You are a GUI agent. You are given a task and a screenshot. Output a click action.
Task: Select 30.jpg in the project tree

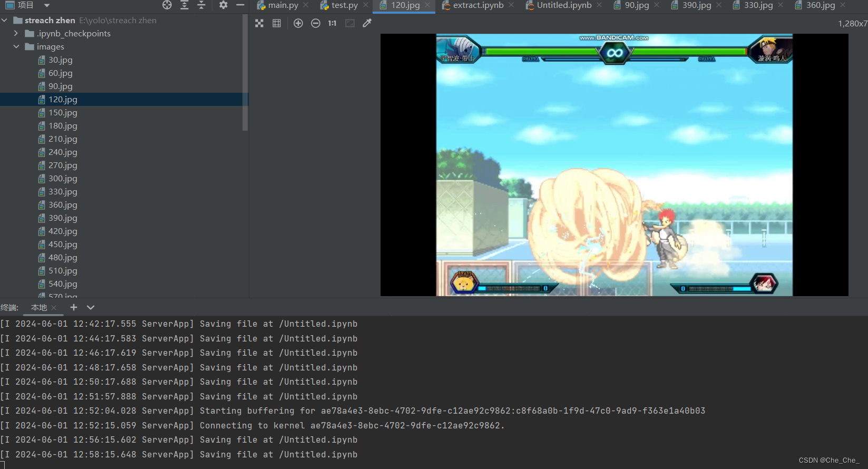[x=60, y=60]
